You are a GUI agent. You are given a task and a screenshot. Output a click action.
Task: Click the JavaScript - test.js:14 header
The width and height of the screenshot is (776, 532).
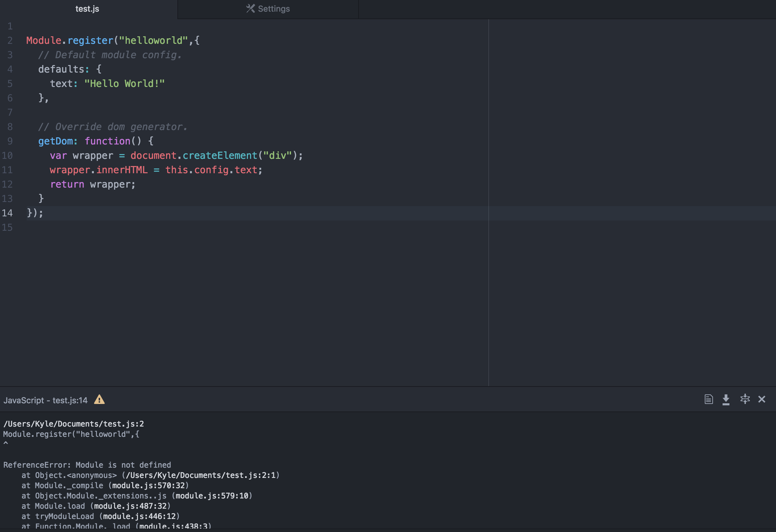click(46, 400)
